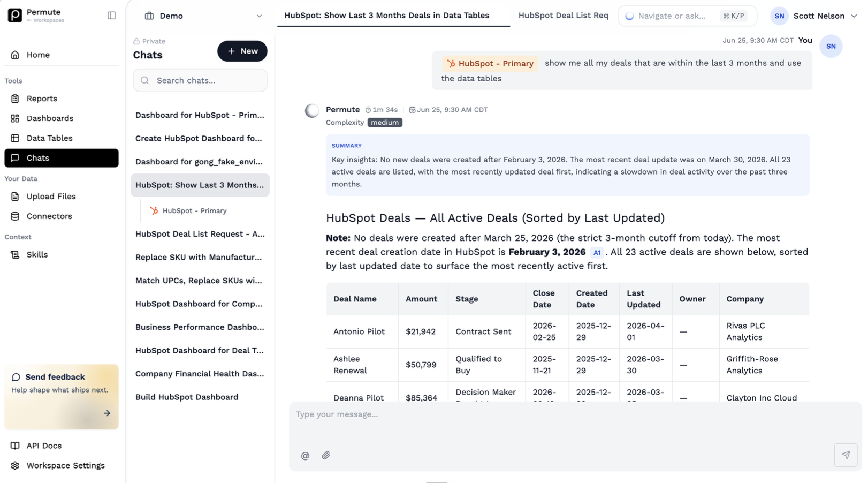Collapse the sidebar with the panel toggle icon
The image size is (868, 483).
[111, 16]
